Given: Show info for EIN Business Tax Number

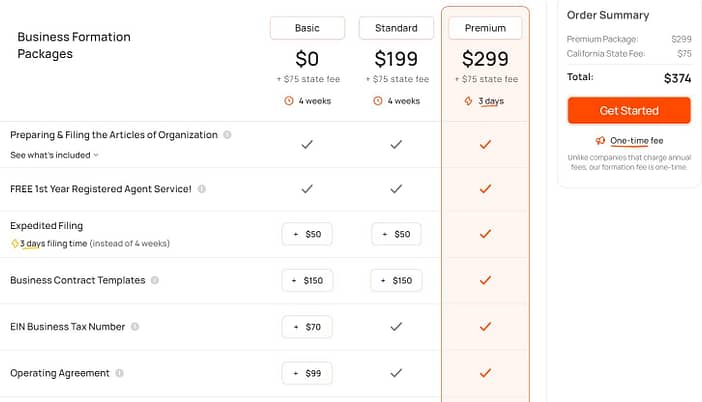Looking at the screenshot, I should point(135,327).
